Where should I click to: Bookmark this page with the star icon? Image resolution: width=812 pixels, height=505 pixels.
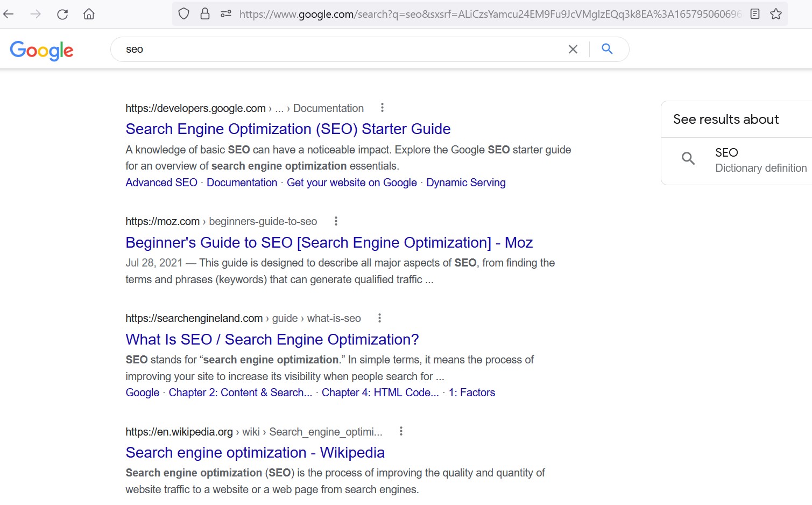click(776, 14)
